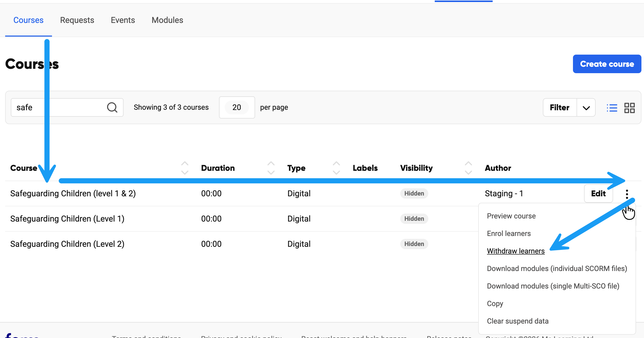Open Safeguarding Children (Level 2) course
644x338 pixels.
click(67, 244)
